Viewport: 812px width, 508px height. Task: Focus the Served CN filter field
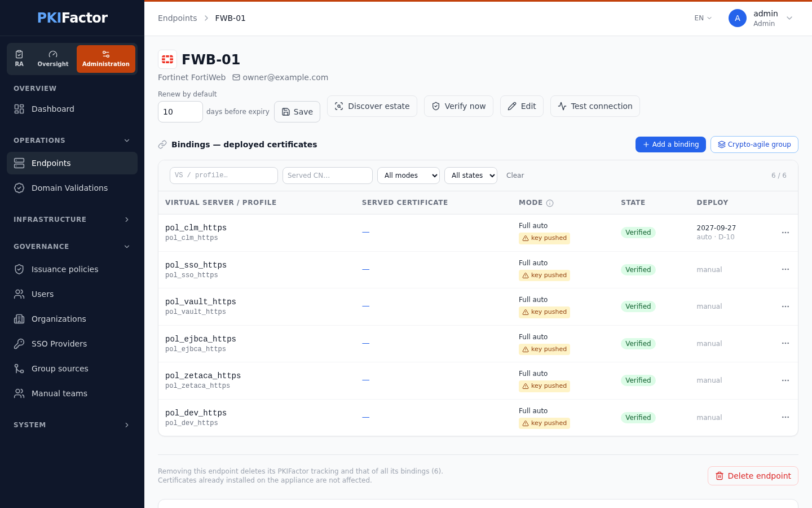(x=328, y=176)
